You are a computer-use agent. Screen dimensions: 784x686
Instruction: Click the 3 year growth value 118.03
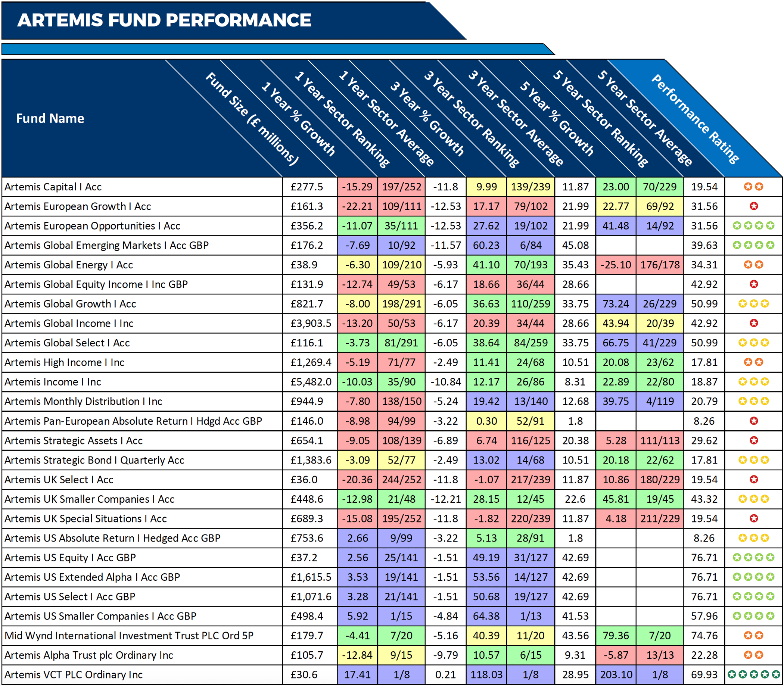[x=486, y=675]
